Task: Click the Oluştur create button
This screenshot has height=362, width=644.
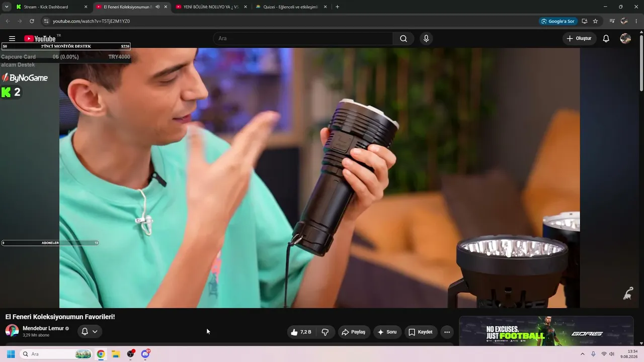Action: [579, 39]
